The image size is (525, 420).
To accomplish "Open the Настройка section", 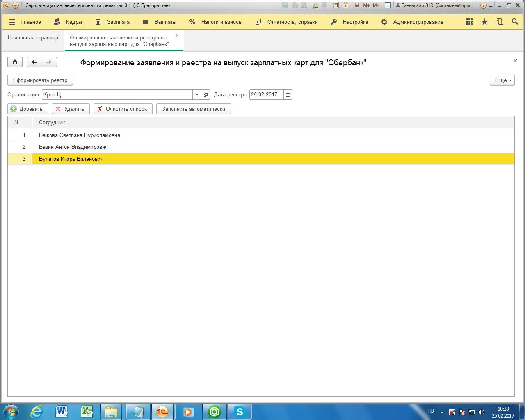I will pyautogui.click(x=349, y=22).
